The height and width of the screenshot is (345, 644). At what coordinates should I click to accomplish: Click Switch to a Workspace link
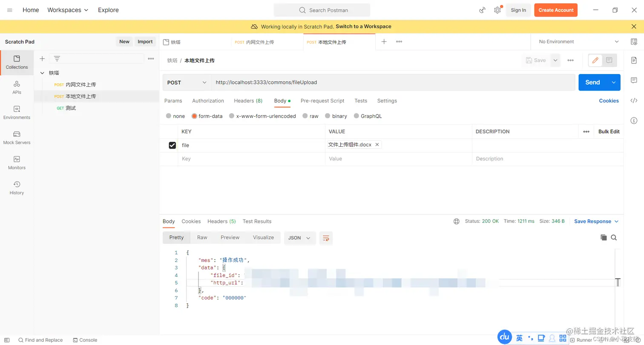363,26
